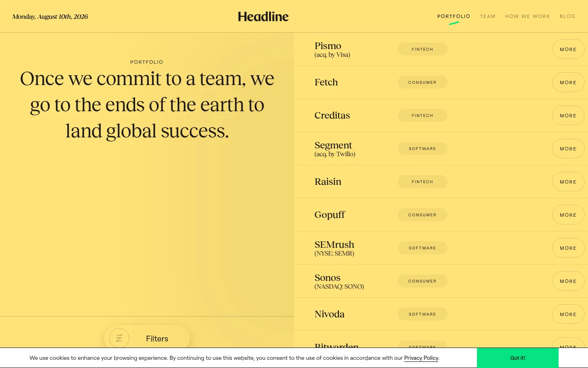Select the Software tag on SEMrush row
This screenshot has height=368, width=588.
point(423,248)
